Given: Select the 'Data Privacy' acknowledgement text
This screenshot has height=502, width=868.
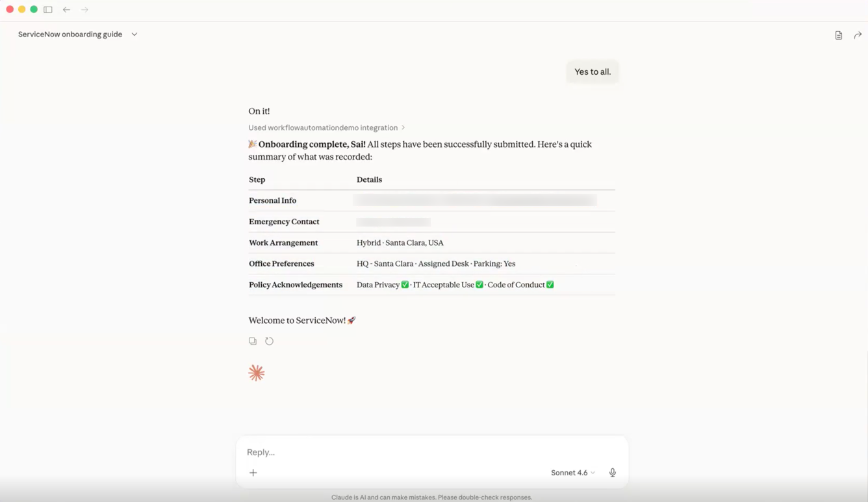Looking at the screenshot, I should 378,285.
